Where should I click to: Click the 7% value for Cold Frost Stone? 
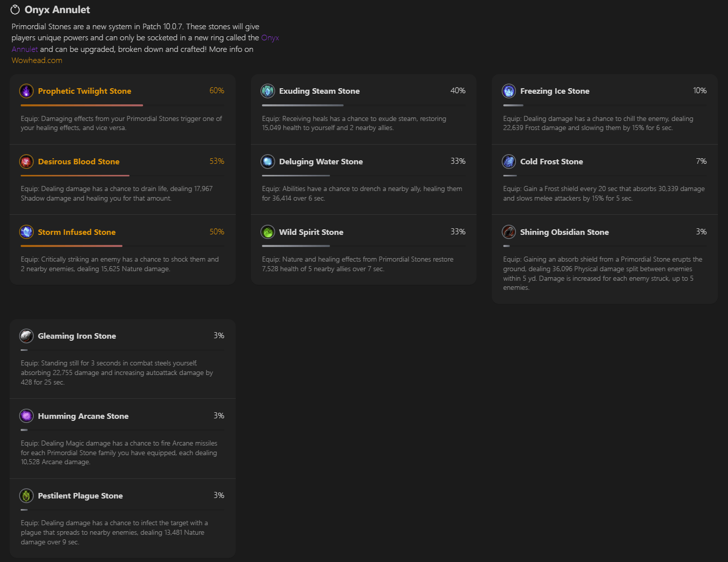pyautogui.click(x=701, y=161)
